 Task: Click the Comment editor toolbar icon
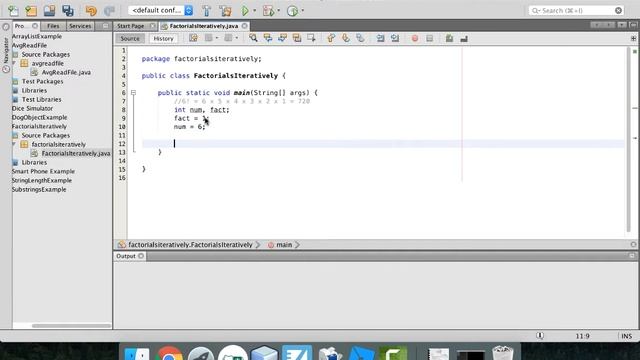449,38
